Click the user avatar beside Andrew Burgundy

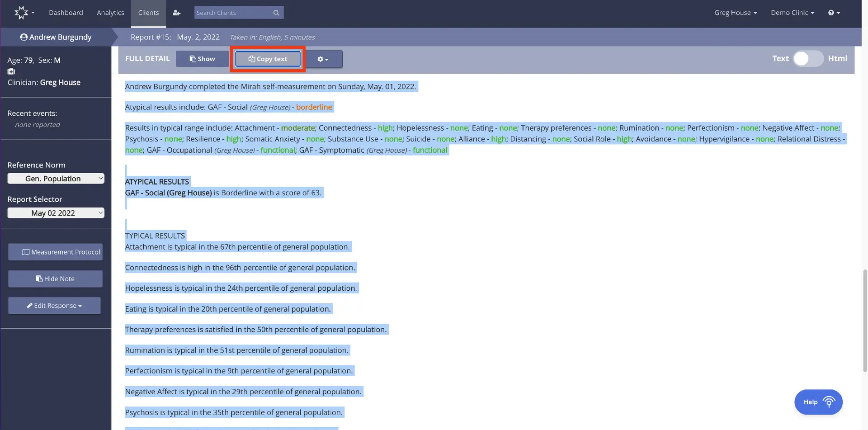point(24,37)
